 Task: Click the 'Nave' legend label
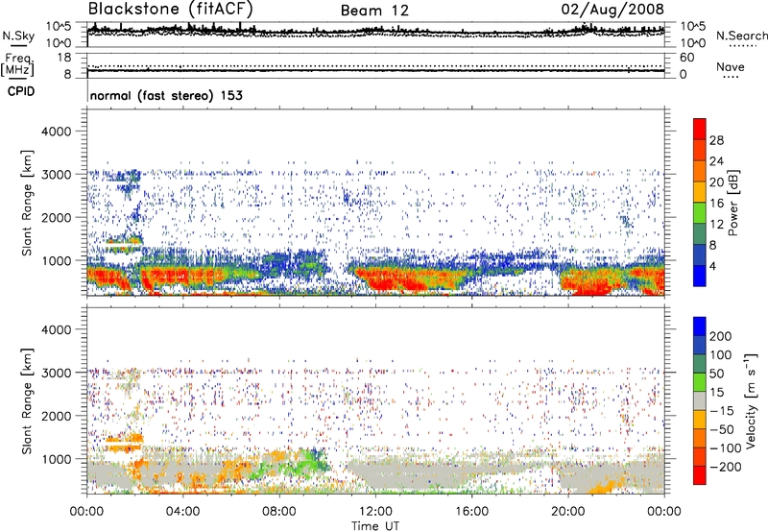(x=731, y=66)
